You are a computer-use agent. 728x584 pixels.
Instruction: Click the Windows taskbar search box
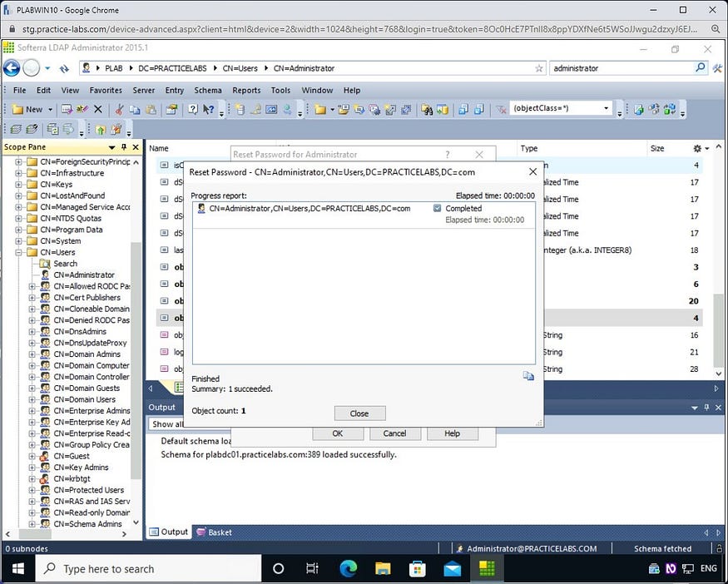click(149, 569)
